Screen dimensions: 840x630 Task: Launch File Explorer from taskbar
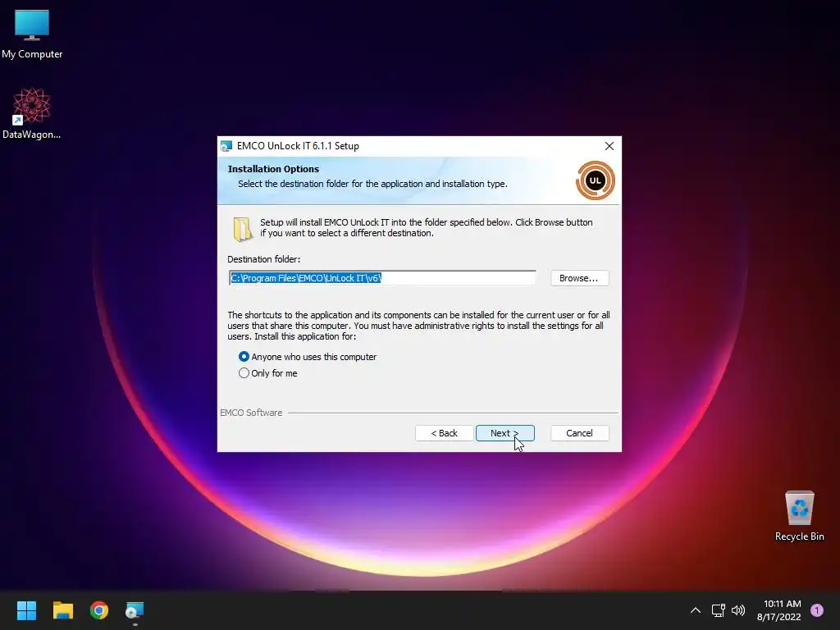tap(63, 610)
